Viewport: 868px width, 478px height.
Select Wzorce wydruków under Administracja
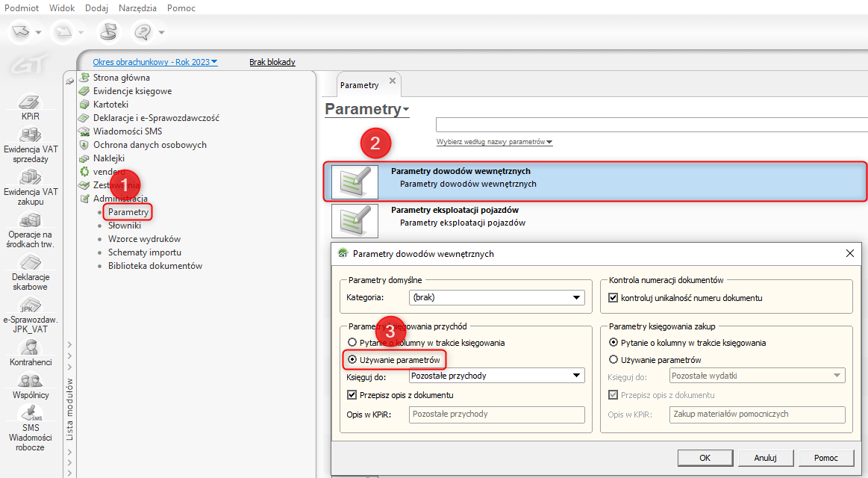(145, 239)
